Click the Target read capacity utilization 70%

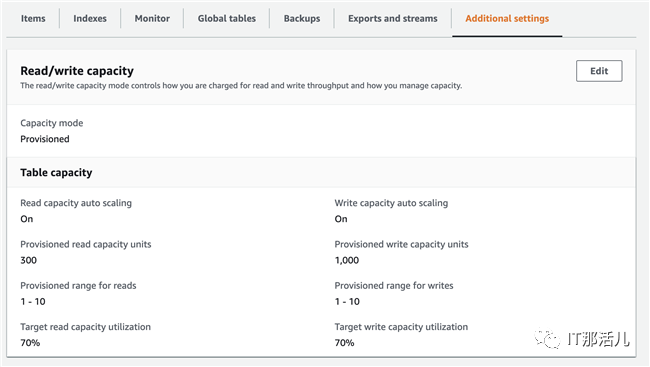(x=30, y=343)
